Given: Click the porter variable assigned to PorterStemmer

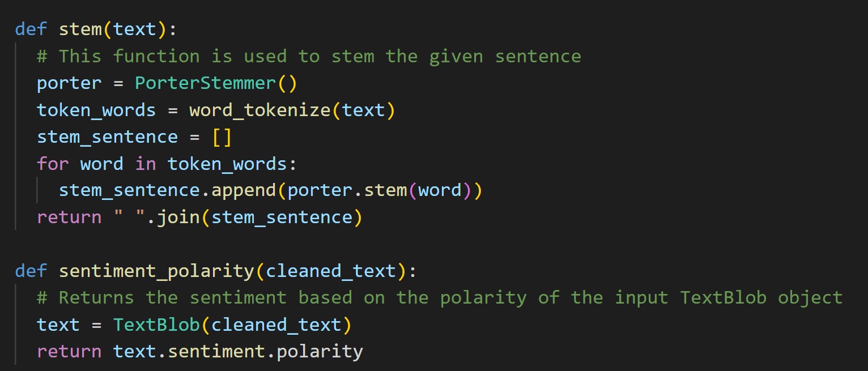Looking at the screenshot, I should pyautogui.click(x=69, y=83).
